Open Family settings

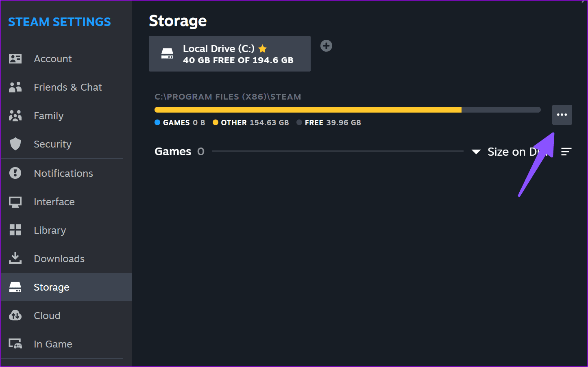click(x=66, y=116)
